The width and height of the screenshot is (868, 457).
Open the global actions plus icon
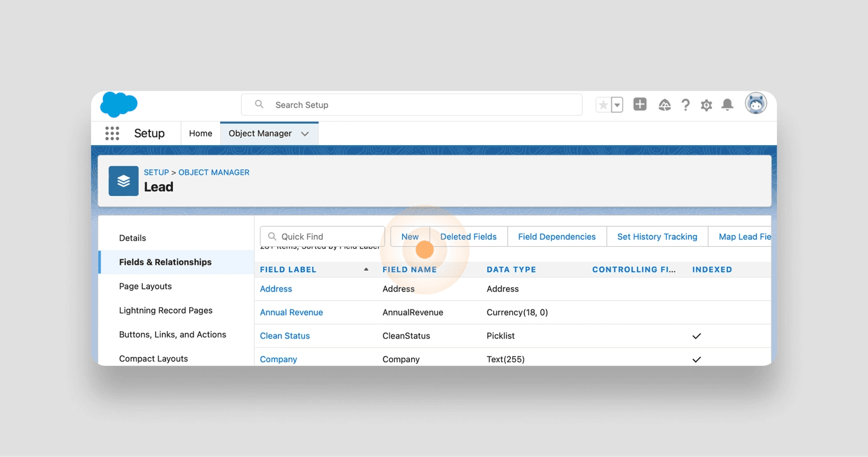(640, 105)
